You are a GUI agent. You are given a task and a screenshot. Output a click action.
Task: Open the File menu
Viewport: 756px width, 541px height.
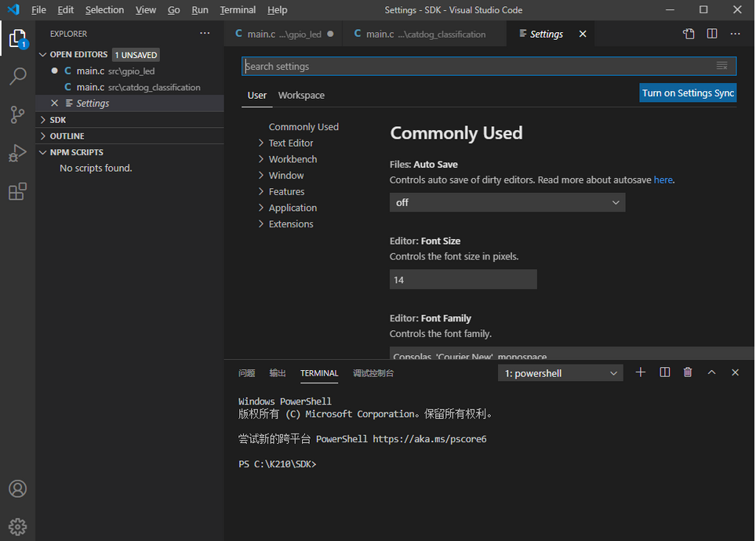click(38, 9)
